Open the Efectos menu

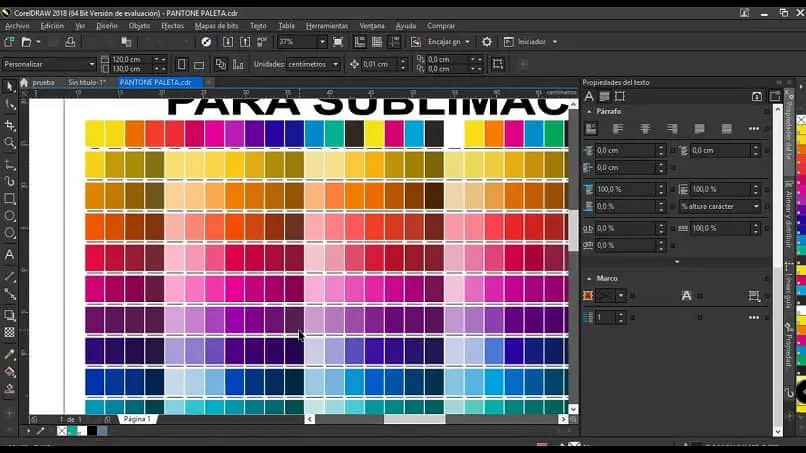pyautogui.click(x=172, y=25)
